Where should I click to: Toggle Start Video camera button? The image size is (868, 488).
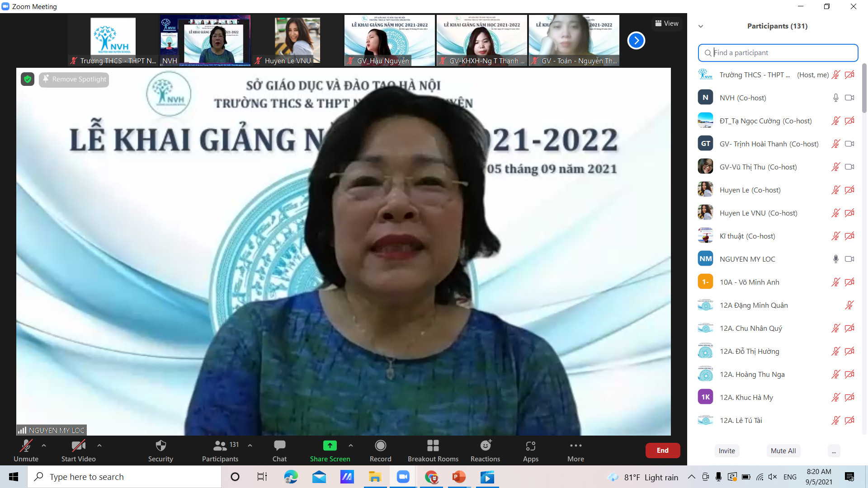coord(78,446)
